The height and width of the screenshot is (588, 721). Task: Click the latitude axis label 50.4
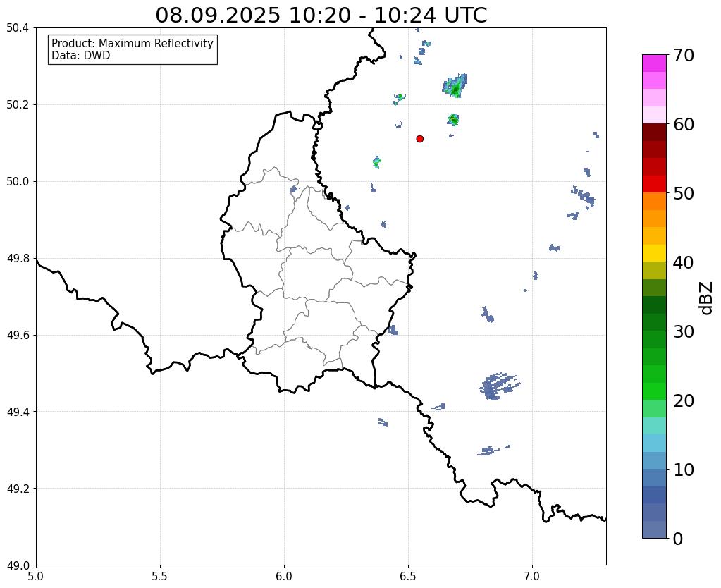click(18, 28)
